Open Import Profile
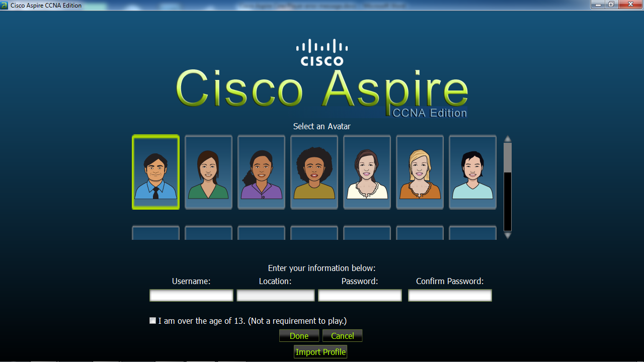This screenshot has width=644, height=362. pos(320,352)
